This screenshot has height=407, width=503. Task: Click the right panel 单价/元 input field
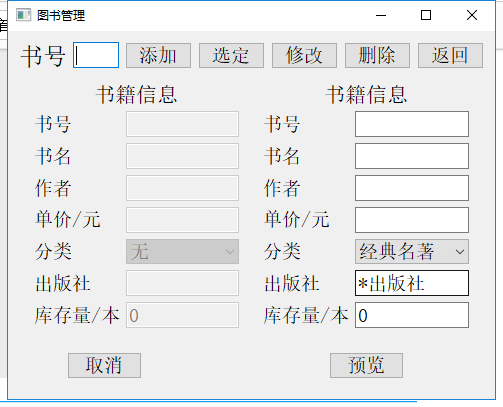[x=412, y=220]
